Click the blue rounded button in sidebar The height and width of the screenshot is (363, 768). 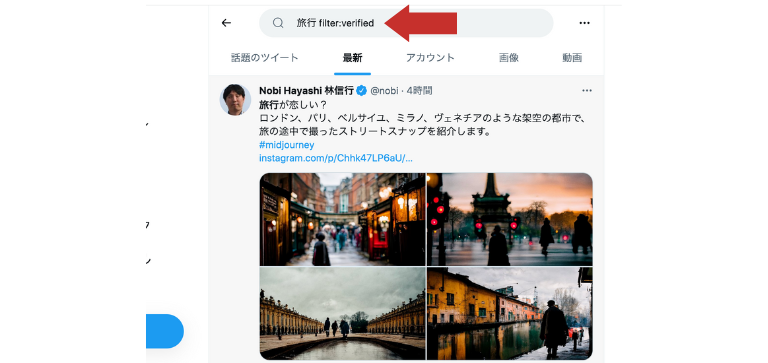[165, 331]
